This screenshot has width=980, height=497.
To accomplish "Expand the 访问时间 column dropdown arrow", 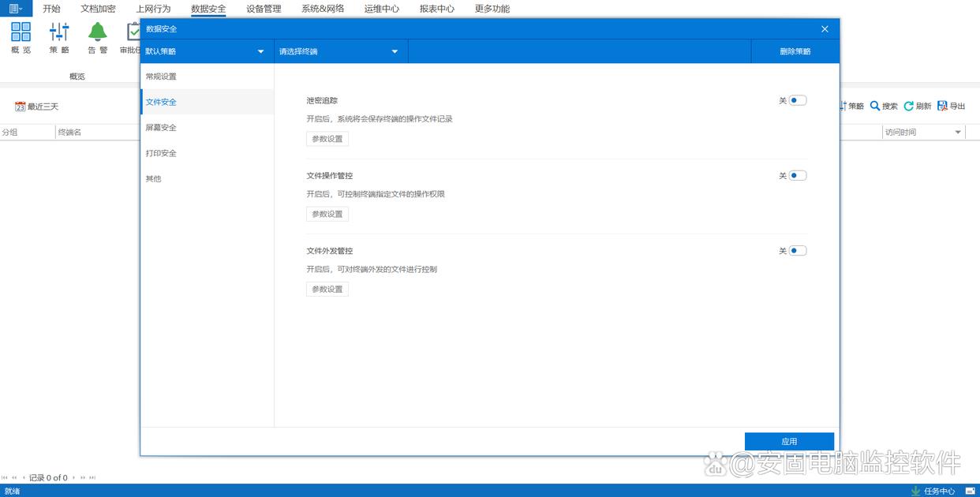I will click(959, 133).
